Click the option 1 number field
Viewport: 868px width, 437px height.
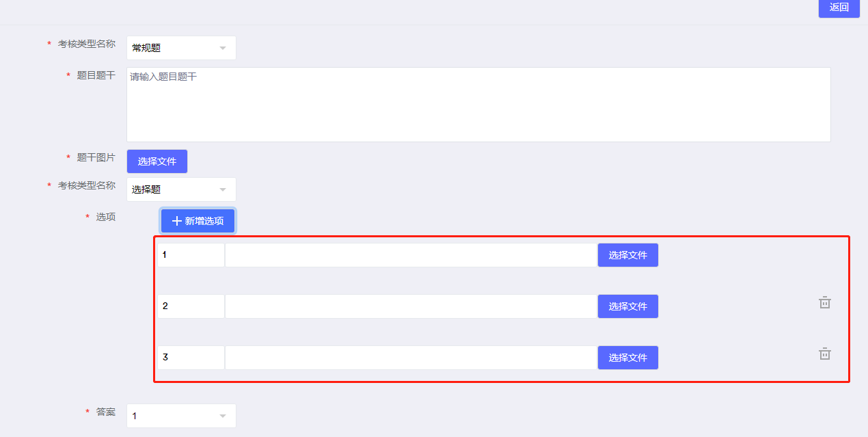click(191, 255)
